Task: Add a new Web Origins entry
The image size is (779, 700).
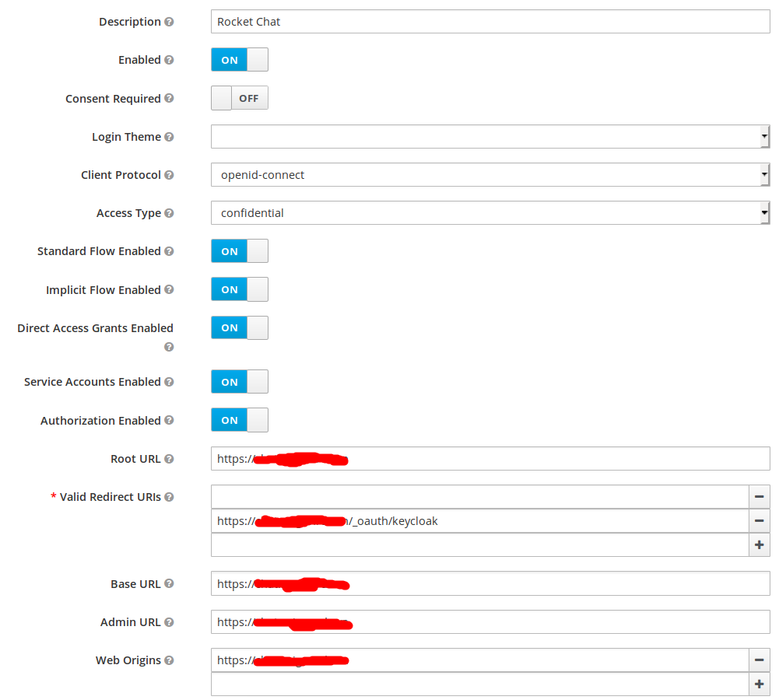Action: click(x=759, y=684)
